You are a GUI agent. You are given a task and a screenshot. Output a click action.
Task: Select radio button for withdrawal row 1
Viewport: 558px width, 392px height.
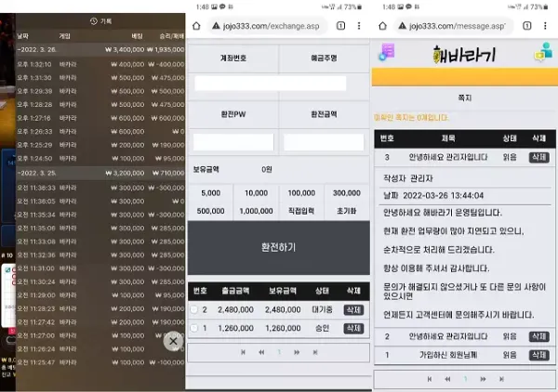point(194,328)
